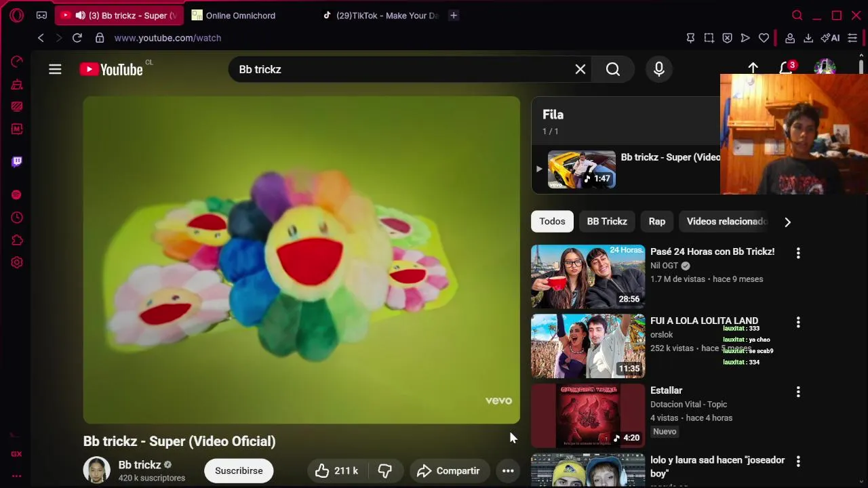Open more actions for the video

click(508, 471)
